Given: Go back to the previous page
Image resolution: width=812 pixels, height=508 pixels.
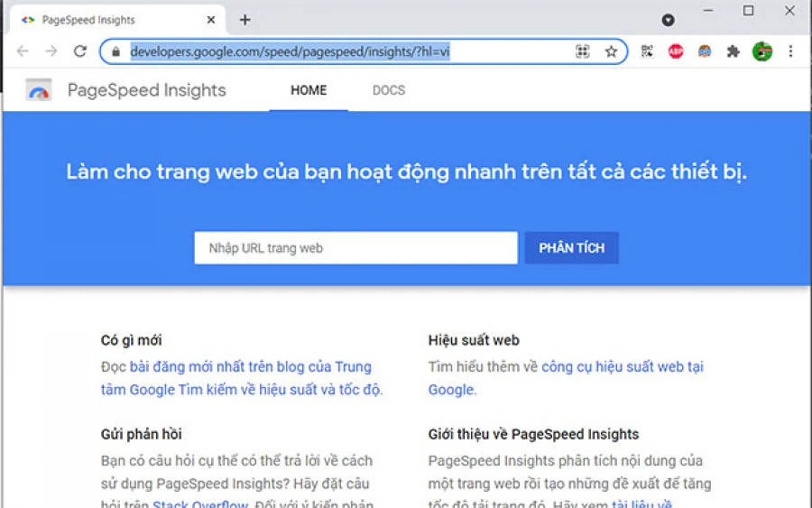Looking at the screenshot, I should [23, 51].
